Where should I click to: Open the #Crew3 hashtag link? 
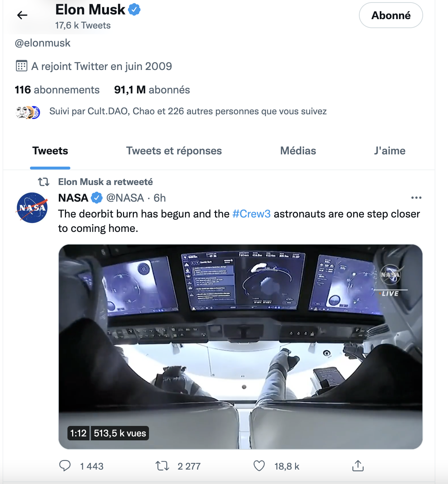point(251,214)
